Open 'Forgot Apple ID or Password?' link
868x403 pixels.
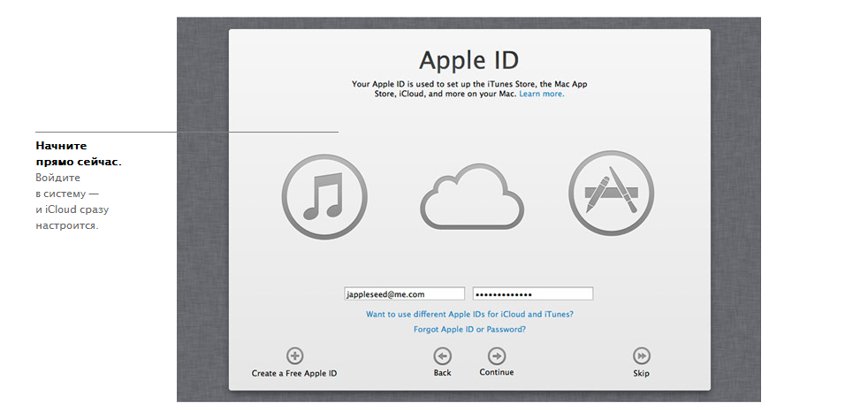click(469, 330)
